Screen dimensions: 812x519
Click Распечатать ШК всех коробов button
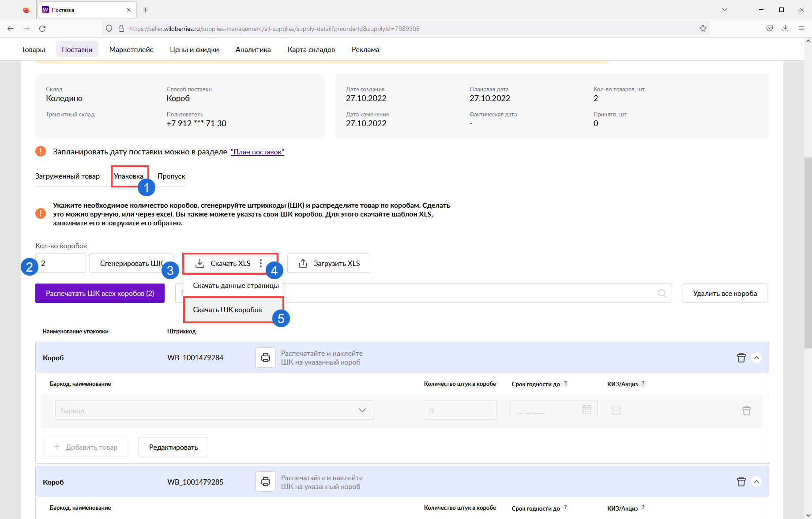[100, 293]
